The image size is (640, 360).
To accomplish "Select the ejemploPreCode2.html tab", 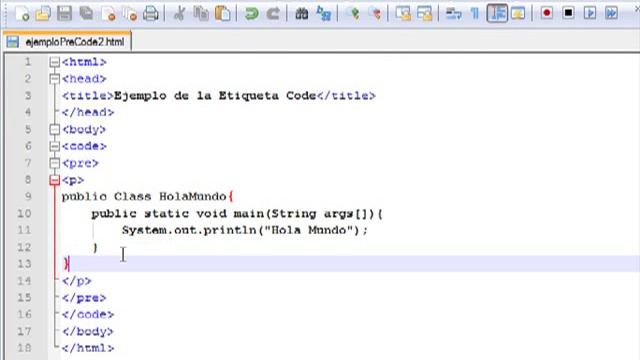I will (x=67, y=42).
